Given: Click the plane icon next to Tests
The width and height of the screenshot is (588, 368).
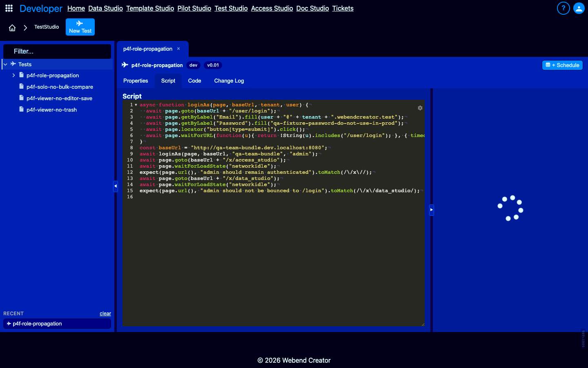Looking at the screenshot, I should (x=13, y=64).
